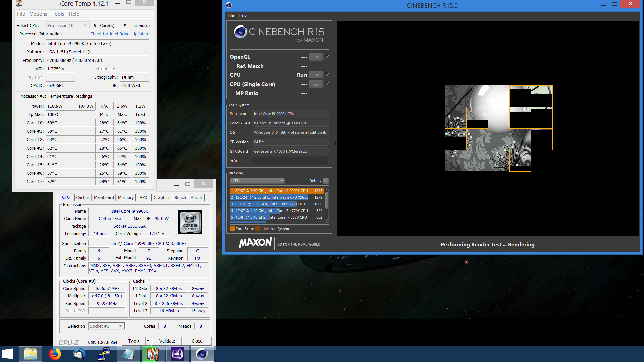Click the Details arrow in the Ranking panel
Viewport: 644px width, 362px height.
[326, 180]
